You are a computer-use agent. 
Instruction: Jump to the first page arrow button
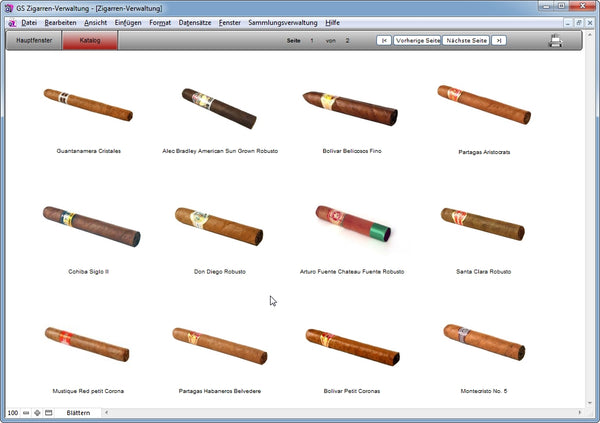[x=384, y=41]
